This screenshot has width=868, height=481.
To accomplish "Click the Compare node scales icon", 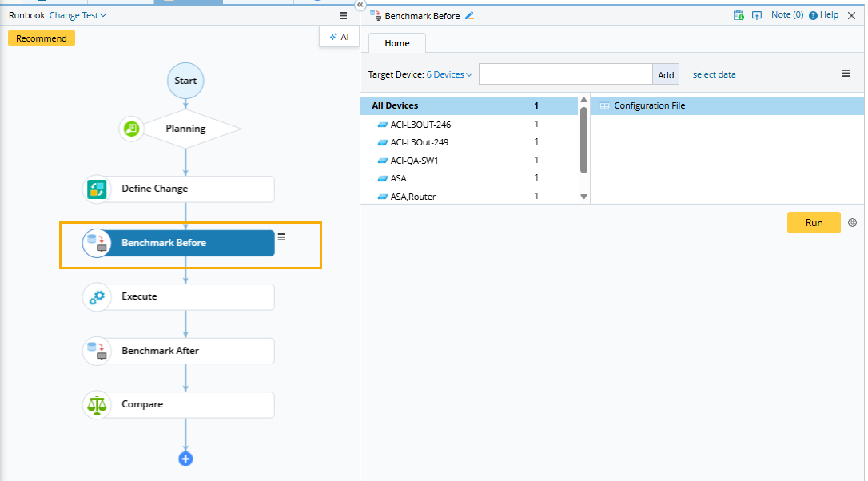I will [x=97, y=405].
